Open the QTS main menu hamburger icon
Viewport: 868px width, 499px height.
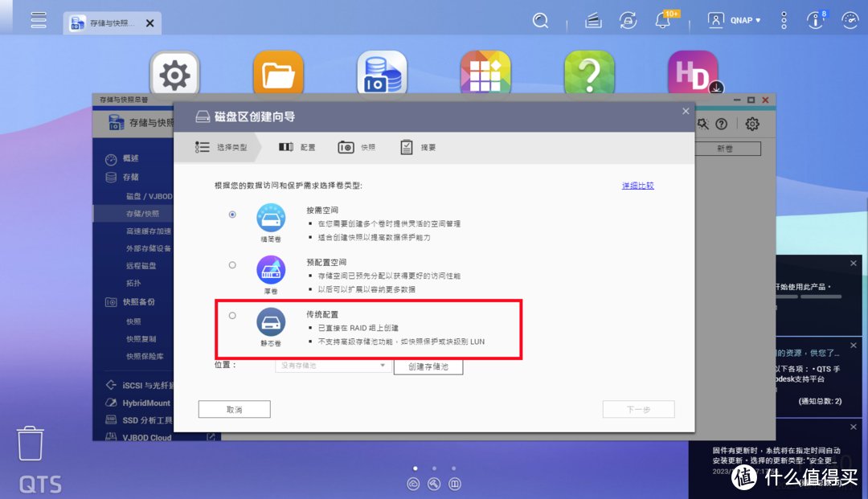[x=39, y=20]
